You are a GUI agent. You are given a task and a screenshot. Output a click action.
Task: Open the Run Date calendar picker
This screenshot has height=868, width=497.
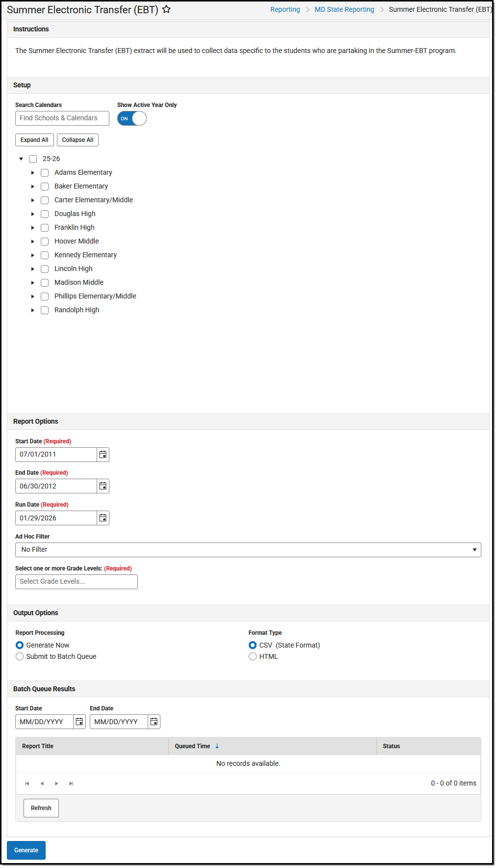click(103, 517)
